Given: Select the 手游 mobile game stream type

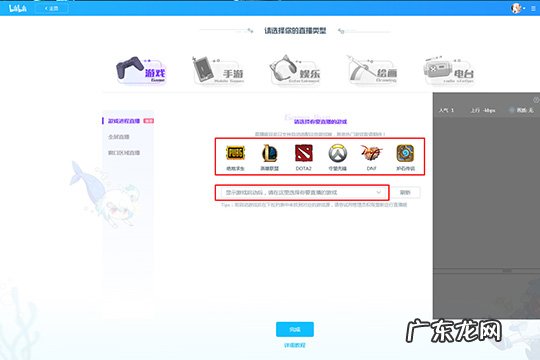Looking at the screenshot, I should (x=218, y=71).
